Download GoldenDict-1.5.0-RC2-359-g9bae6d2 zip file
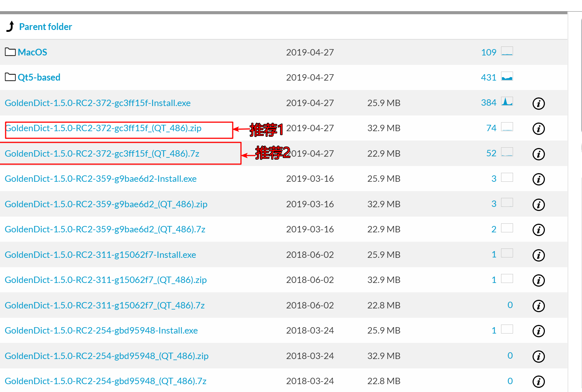 click(106, 204)
